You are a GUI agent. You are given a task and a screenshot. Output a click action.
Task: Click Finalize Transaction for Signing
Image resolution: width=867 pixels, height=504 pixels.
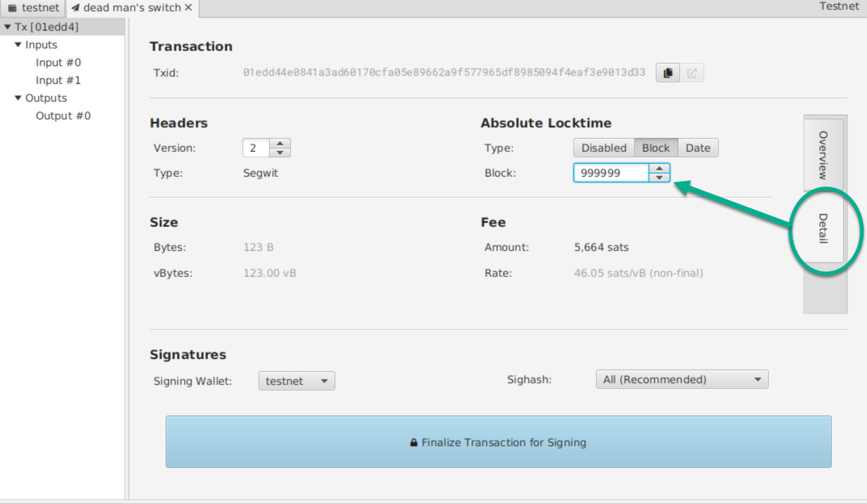tap(498, 442)
